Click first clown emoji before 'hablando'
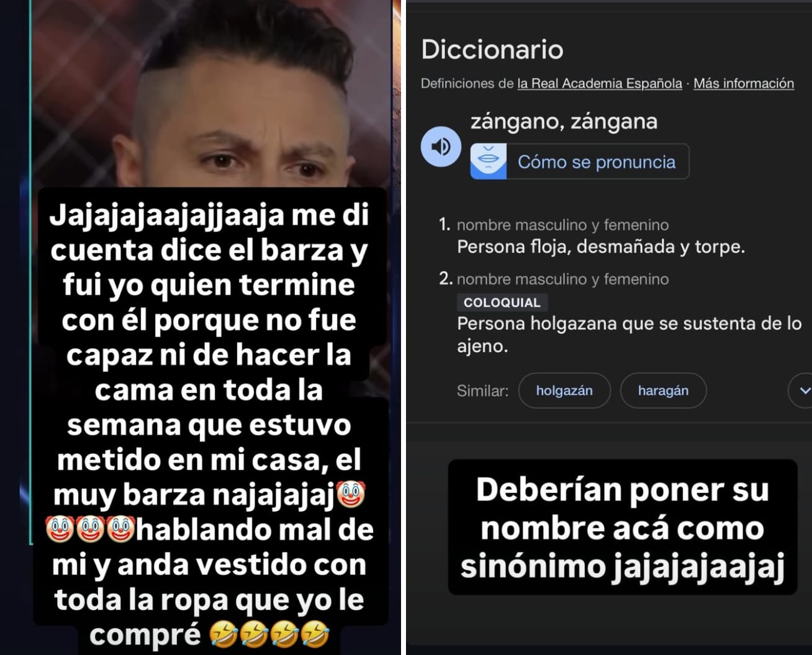Viewport: 812px width, 655px height. click(x=60, y=528)
